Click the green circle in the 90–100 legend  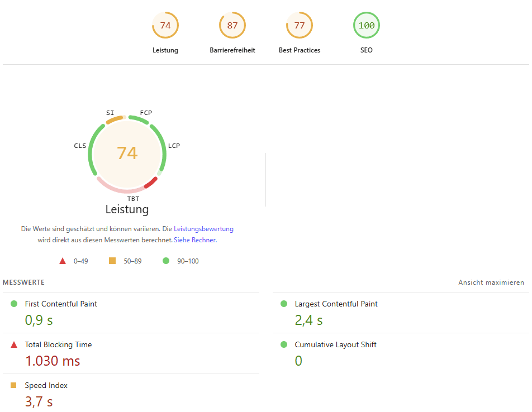point(165,261)
